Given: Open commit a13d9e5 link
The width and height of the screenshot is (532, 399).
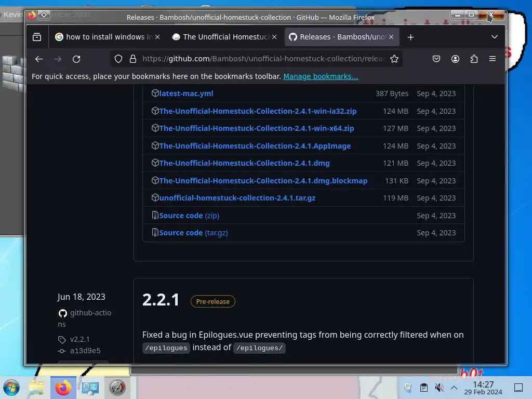Looking at the screenshot, I should pos(85,351).
